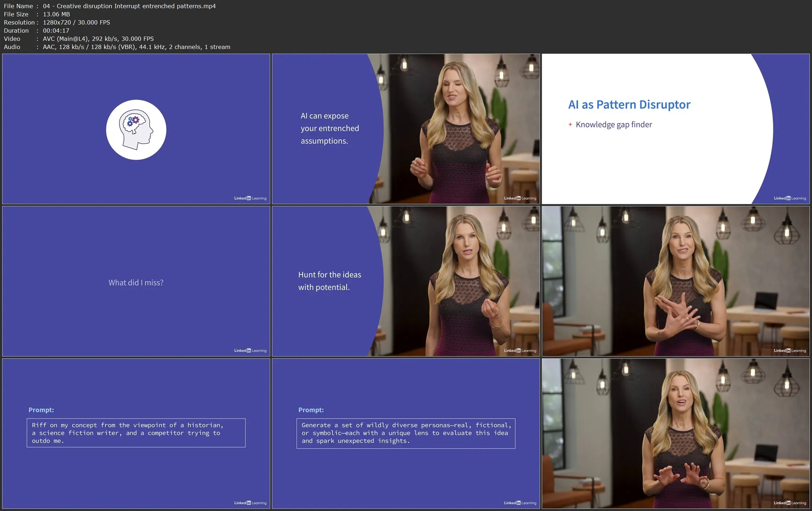Viewport: 812px width, 511px height.
Task: Click LinkedIn logo on 'Hunt for the ideas' frame
Action: point(520,350)
